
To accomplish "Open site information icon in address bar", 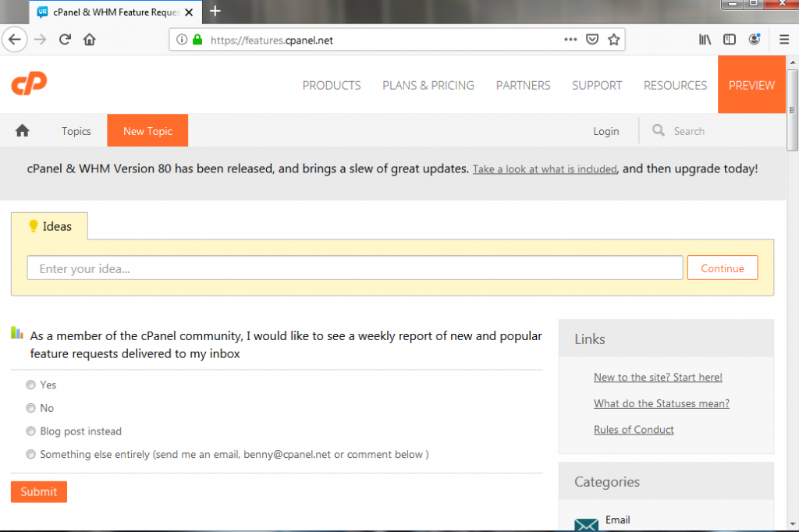I will (181, 39).
